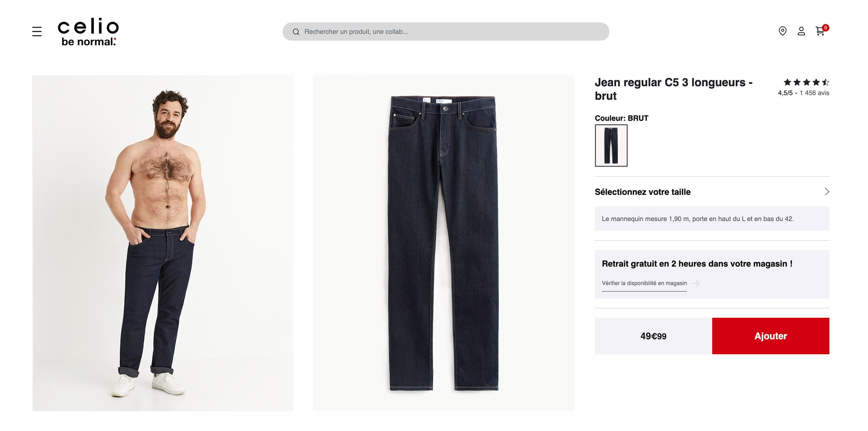Viewport: 868px width, 431px height.
Task: Open the model photo wearing jeans
Action: [x=162, y=243]
